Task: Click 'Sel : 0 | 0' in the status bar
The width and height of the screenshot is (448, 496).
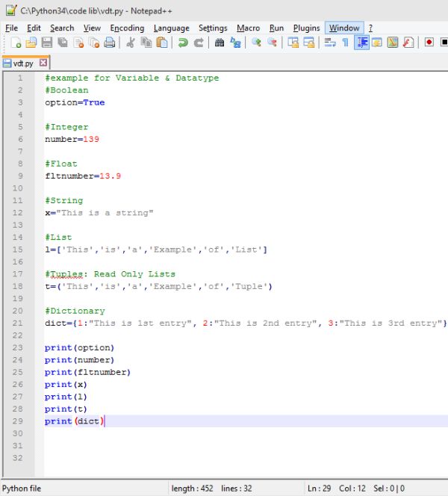Action: pyautogui.click(x=389, y=489)
